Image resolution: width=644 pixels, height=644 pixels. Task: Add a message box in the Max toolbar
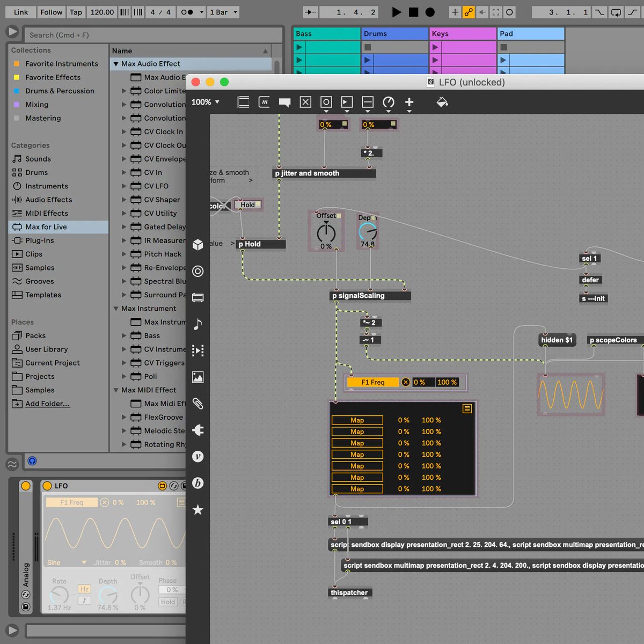264,102
